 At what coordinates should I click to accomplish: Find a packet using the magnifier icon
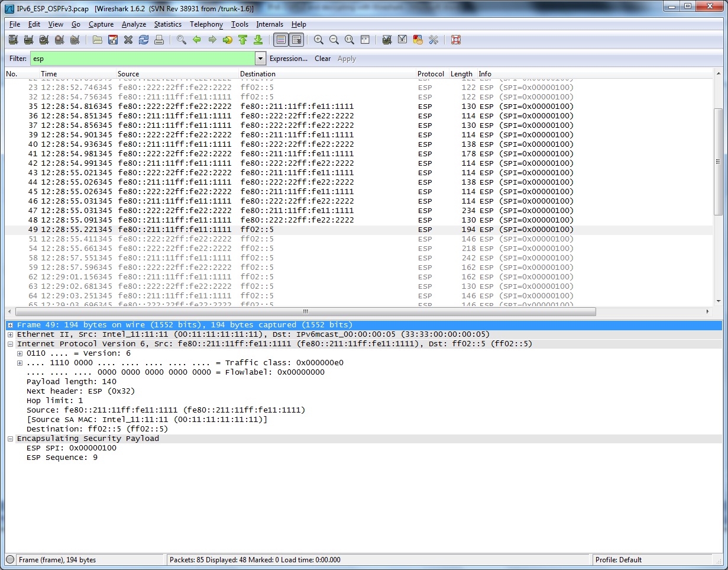click(x=181, y=40)
